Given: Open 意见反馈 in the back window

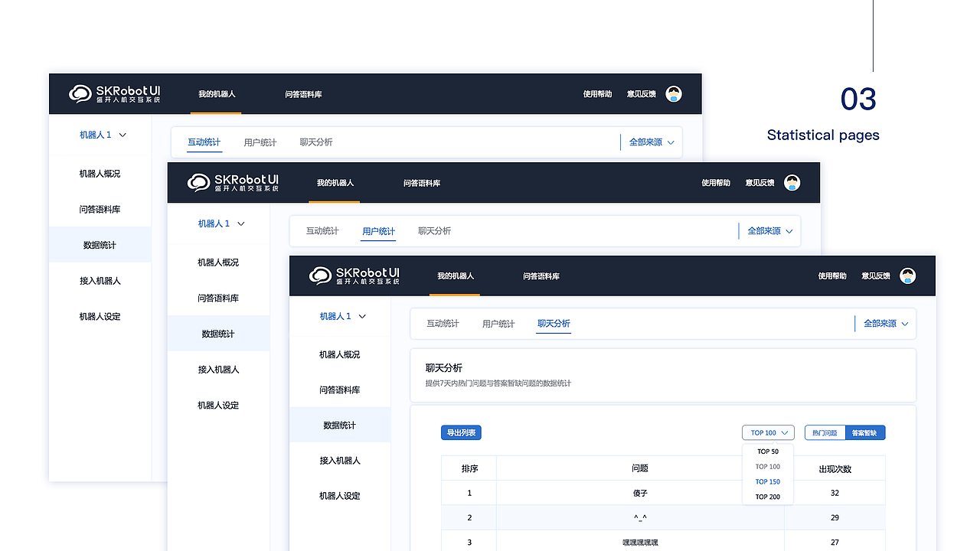Looking at the screenshot, I should (642, 94).
